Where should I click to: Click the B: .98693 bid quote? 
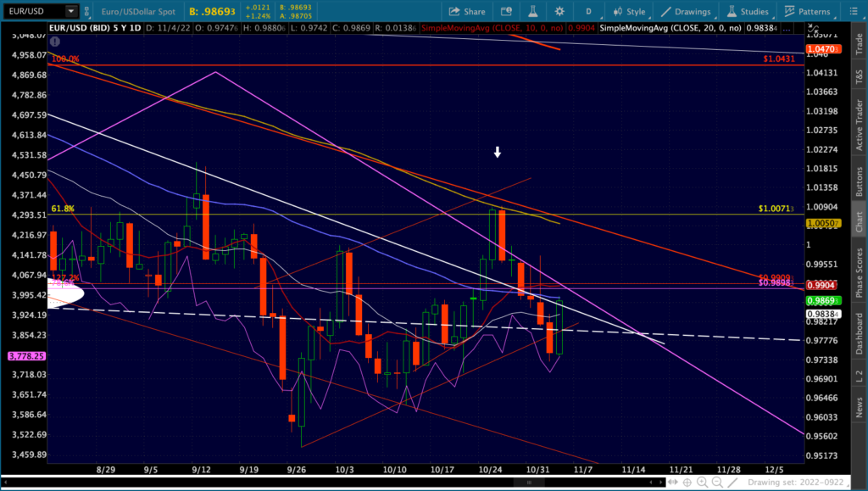point(212,12)
